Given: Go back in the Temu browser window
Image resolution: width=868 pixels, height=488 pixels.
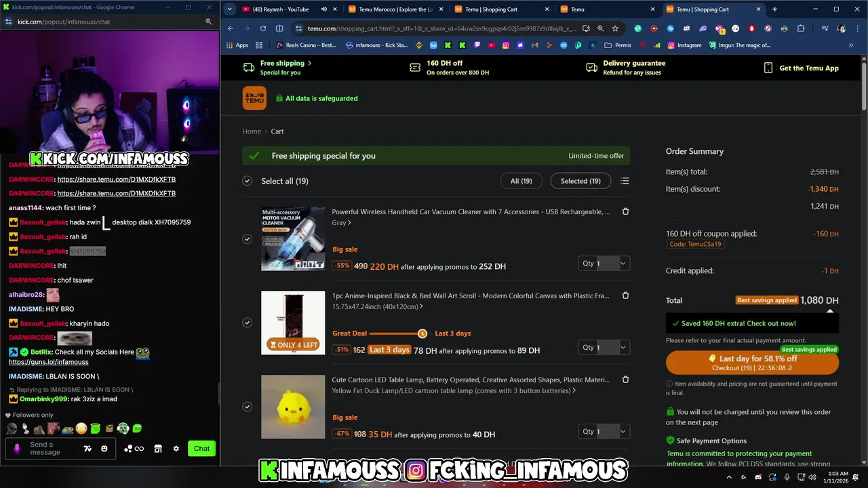Looking at the screenshot, I should pyautogui.click(x=231, y=28).
